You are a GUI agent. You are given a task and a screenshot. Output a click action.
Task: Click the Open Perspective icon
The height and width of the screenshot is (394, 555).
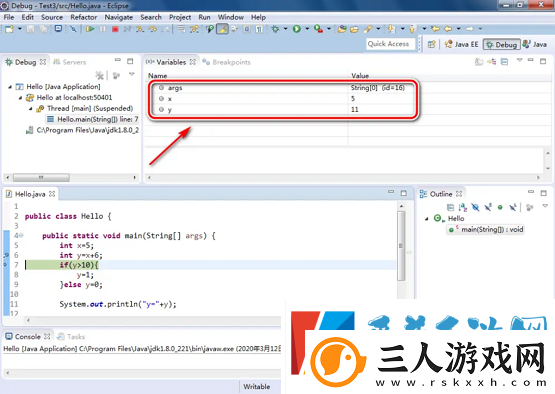(431, 44)
